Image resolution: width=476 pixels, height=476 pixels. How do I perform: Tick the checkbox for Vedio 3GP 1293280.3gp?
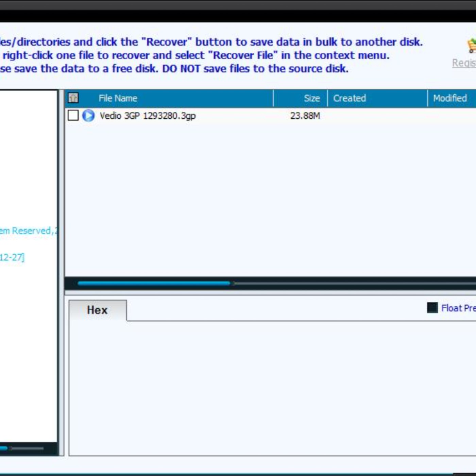[x=73, y=116]
